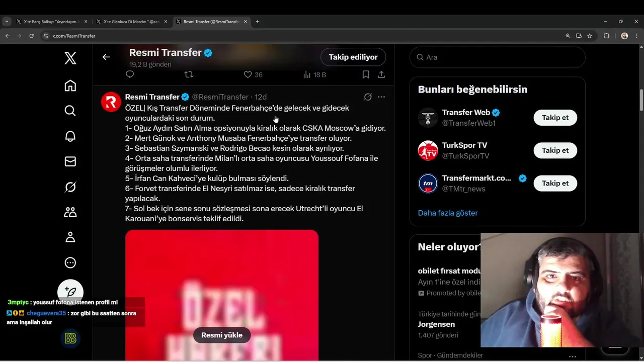Go to Home via the house icon

click(70, 85)
